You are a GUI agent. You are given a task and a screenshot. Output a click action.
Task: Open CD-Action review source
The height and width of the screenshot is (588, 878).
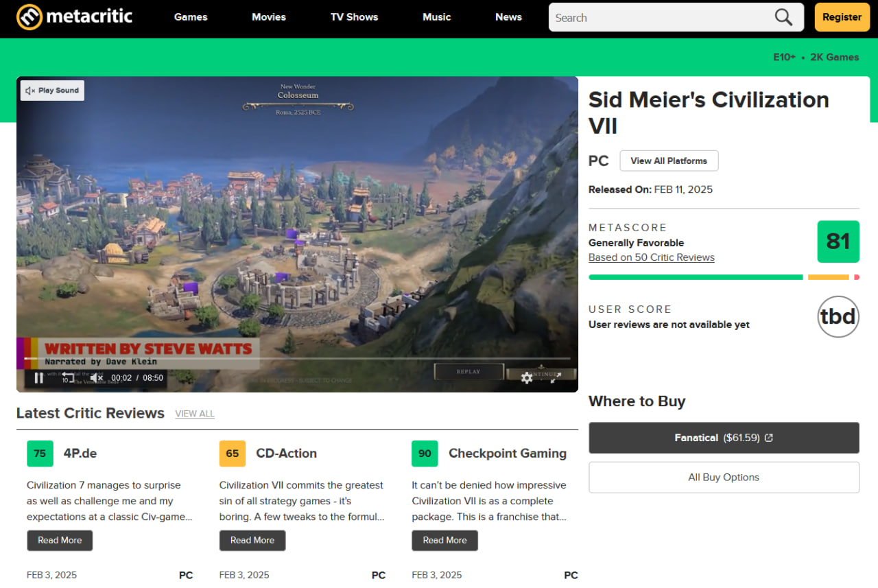pos(286,454)
